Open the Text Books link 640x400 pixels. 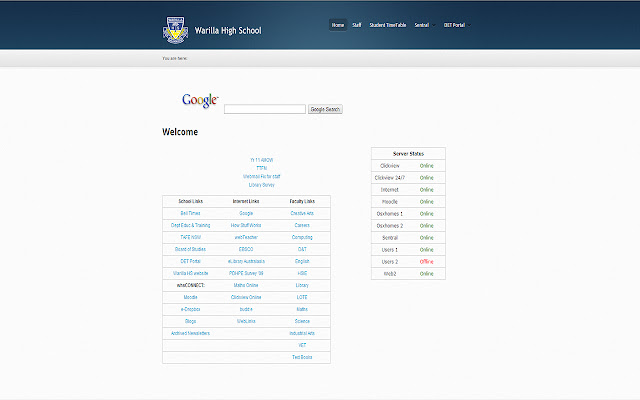click(x=302, y=357)
